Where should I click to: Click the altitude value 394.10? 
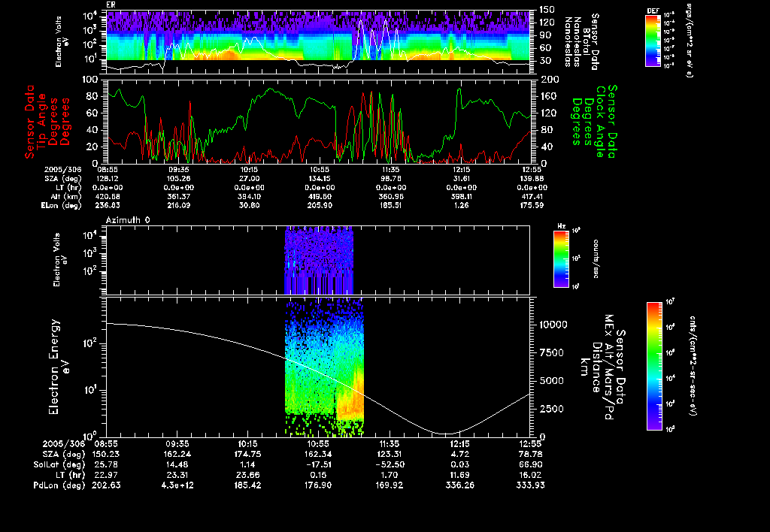(x=249, y=196)
